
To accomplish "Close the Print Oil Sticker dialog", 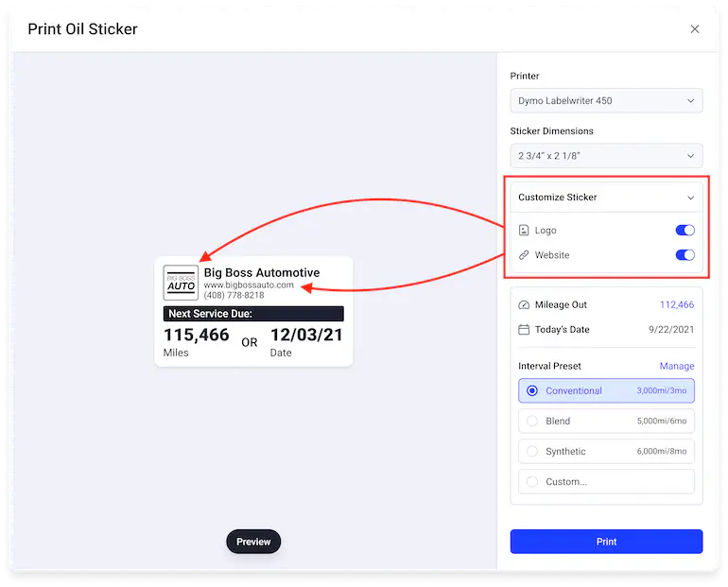I will point(695,29).
